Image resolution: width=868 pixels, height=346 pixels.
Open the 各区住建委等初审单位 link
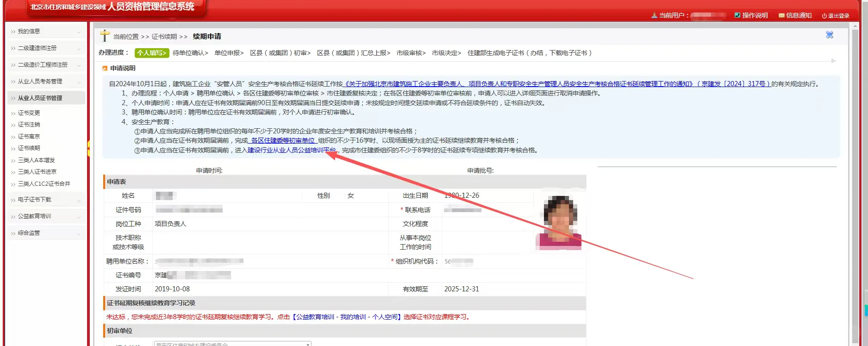[x=282, y=140]
